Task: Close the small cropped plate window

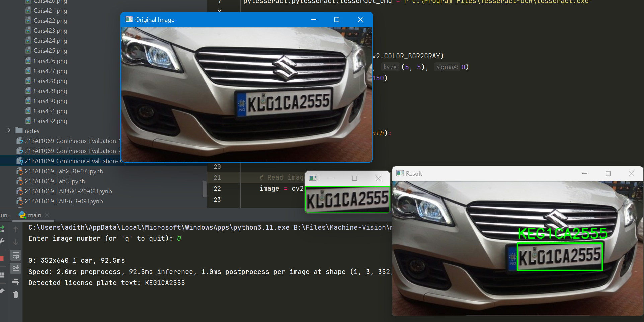Action: [x=378, y=178]
